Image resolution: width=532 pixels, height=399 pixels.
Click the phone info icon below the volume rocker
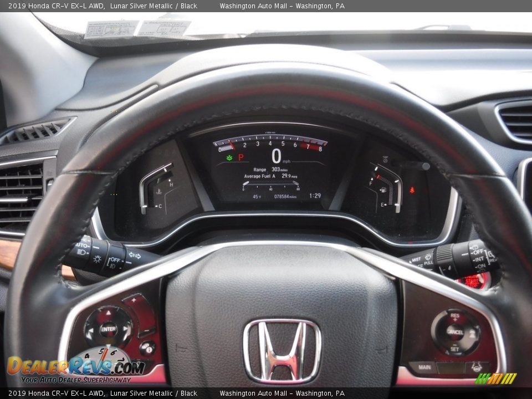pyautogui.click(x=148, y=349)
